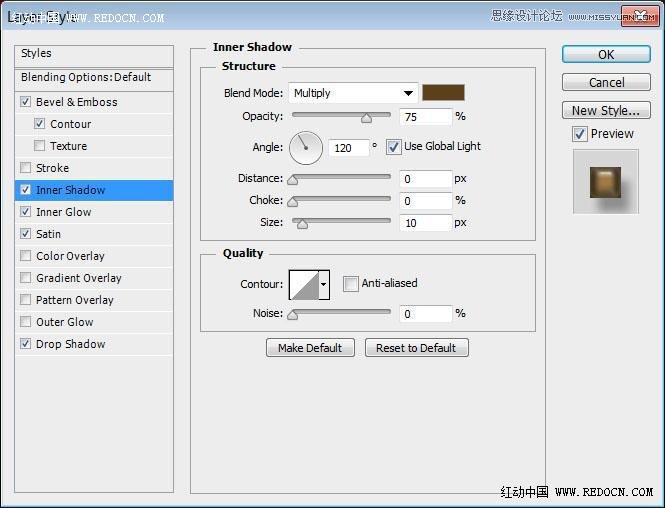Expand the contour dropdown arrow
665x508 pixels.
(323, 285)
